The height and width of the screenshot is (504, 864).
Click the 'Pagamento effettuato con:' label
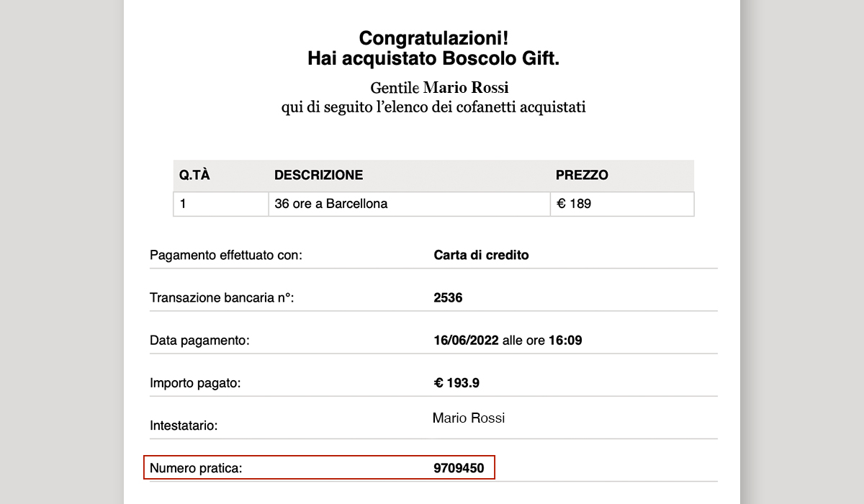226,256
